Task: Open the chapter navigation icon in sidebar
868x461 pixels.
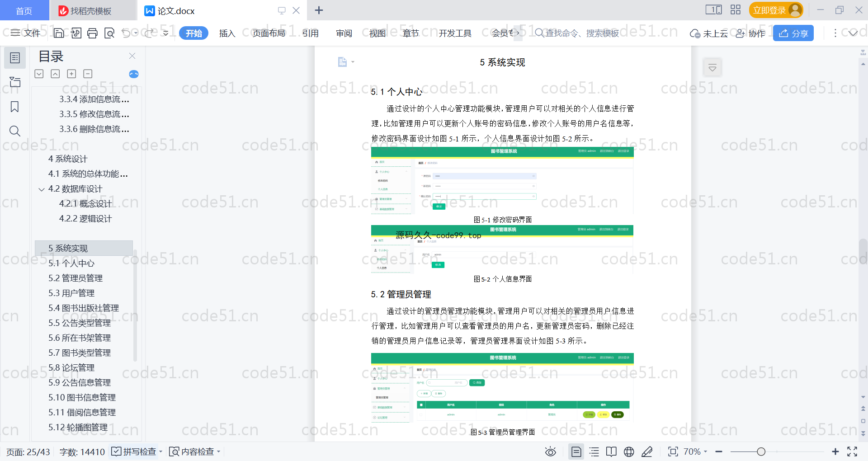Action: coord(15,82)
